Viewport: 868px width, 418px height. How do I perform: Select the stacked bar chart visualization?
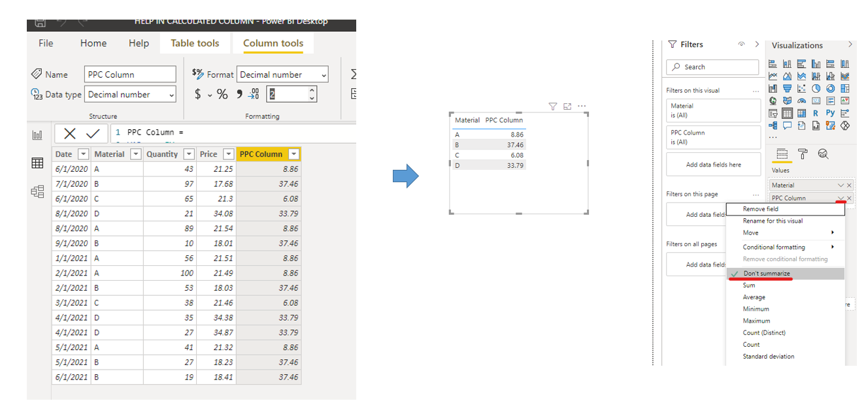point(773,63)
